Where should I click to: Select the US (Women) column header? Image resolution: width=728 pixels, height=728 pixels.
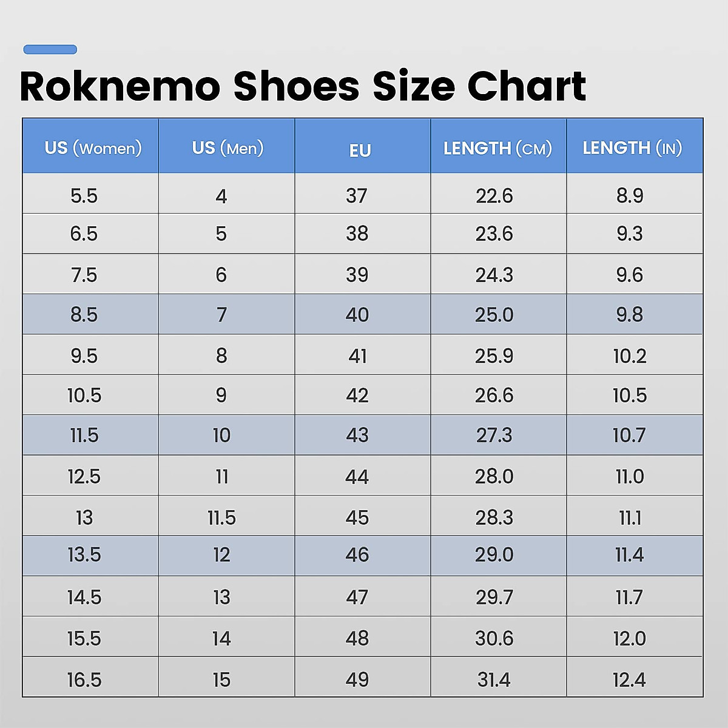[x=92, y=147]
